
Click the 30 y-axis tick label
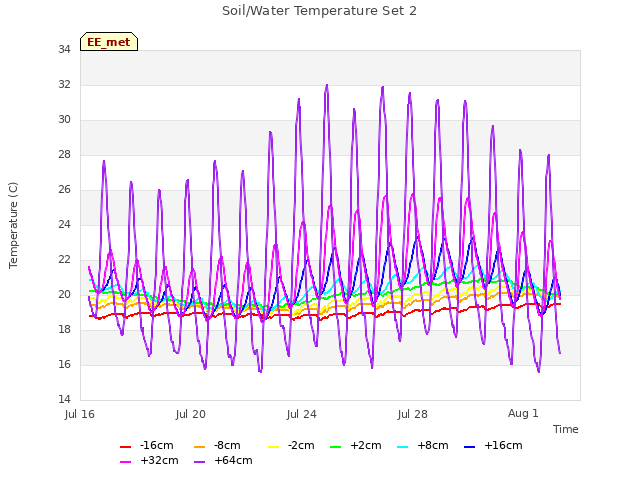coord(64,120)
